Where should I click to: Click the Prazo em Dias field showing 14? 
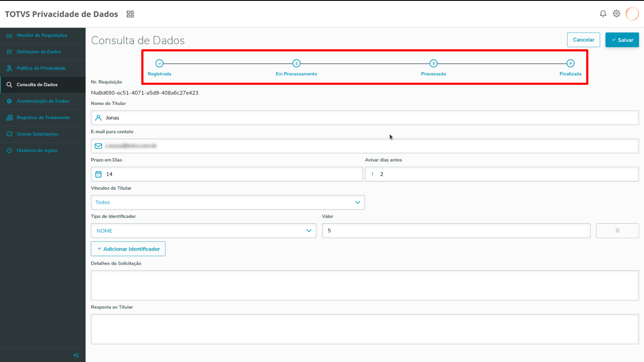227,174
